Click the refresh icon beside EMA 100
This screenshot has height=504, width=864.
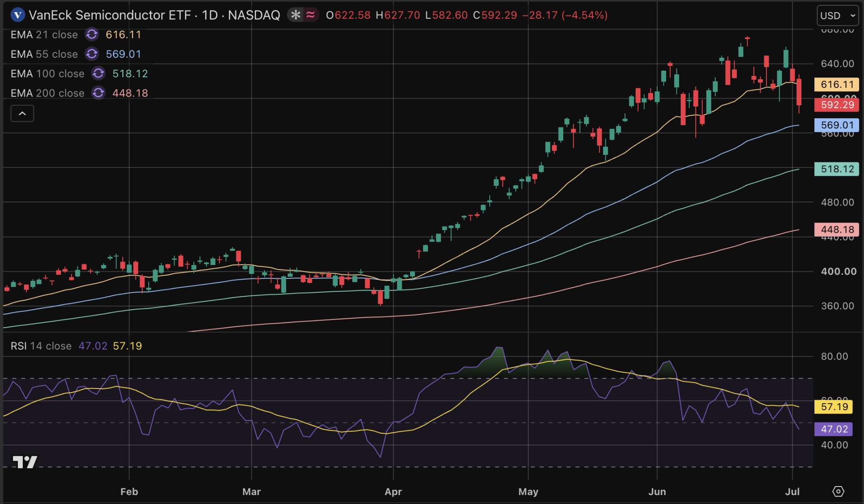click(98, 73)
